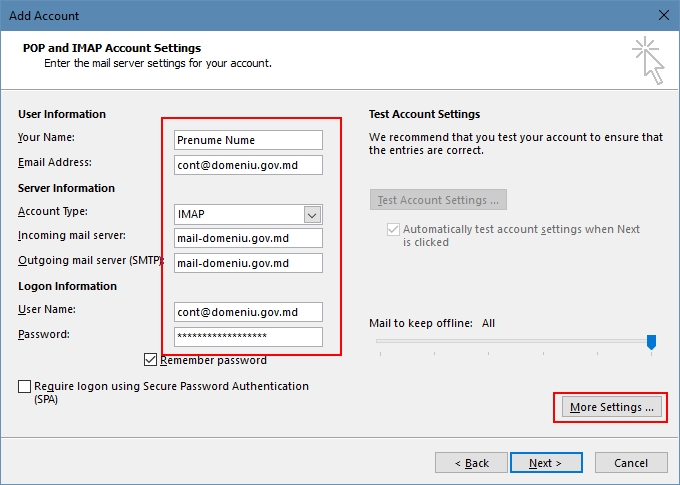Viewport: 680px width, 485px height.
Task: Click the User Name input field
Action: (247, 312)
